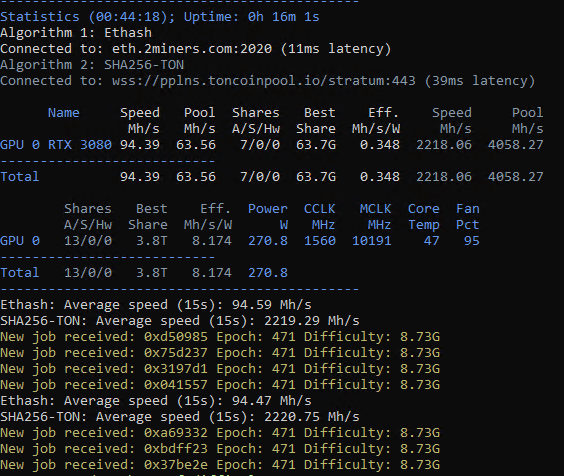This screenshot has height=476, width=564.
Task: Click Ethash average speed 94.59 Mh/s line
Action: point(156,305)
